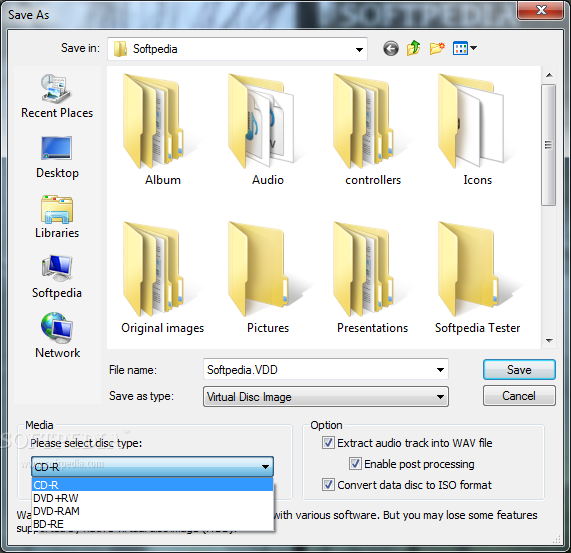Go back with the round back arrow icon
The width and height of the screenshot is (571, 553).
coord(391,48)
